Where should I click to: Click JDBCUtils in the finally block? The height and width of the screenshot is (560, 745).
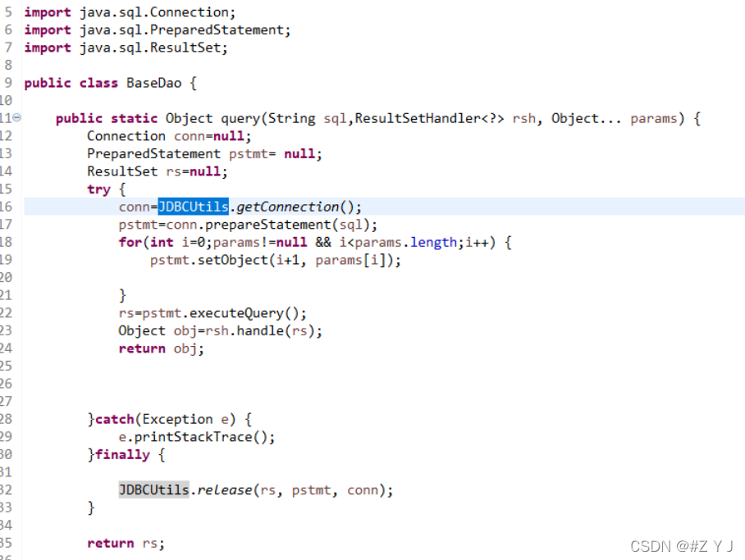click(x=153, y=489)
